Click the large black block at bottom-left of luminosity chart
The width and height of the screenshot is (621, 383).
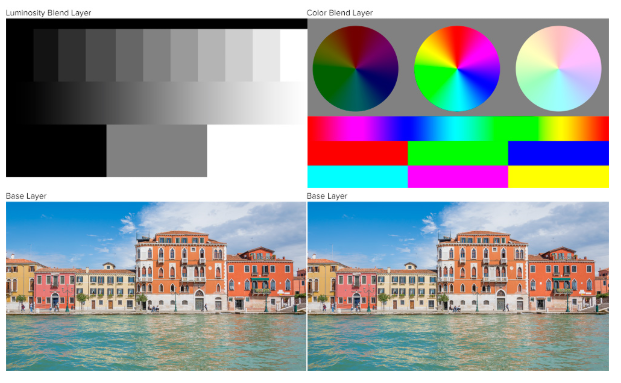coord(56,151)
